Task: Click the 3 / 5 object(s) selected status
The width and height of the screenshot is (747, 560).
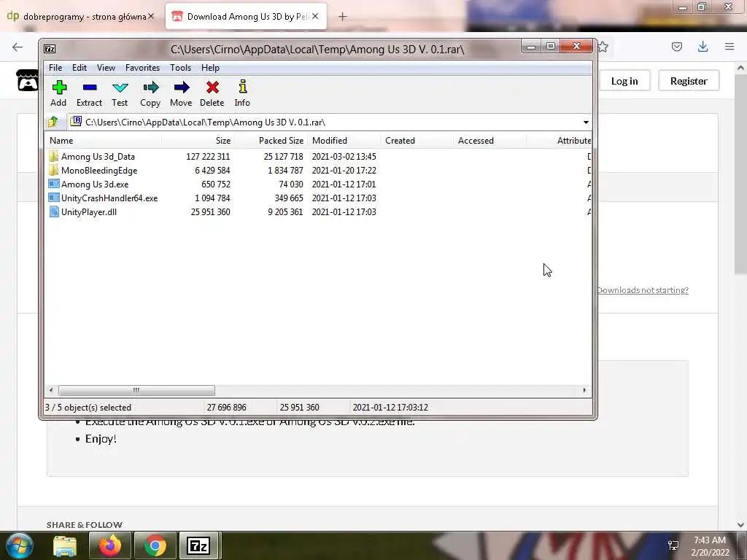Action: [88, 408]
